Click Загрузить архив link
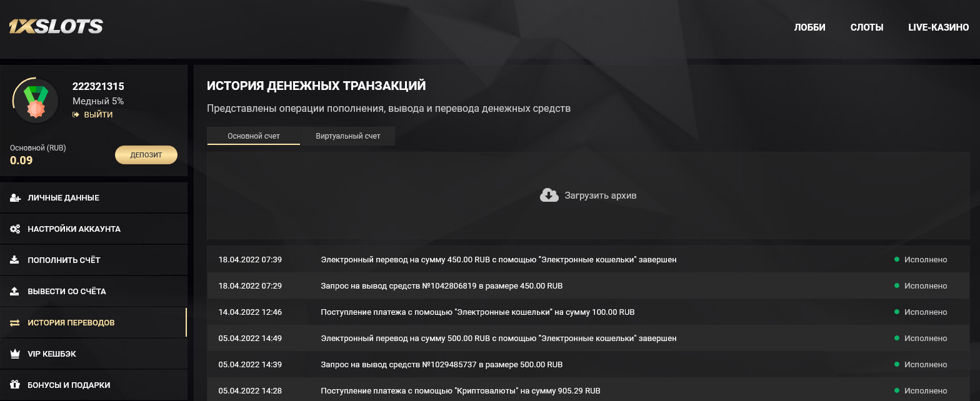 point(601,196)
